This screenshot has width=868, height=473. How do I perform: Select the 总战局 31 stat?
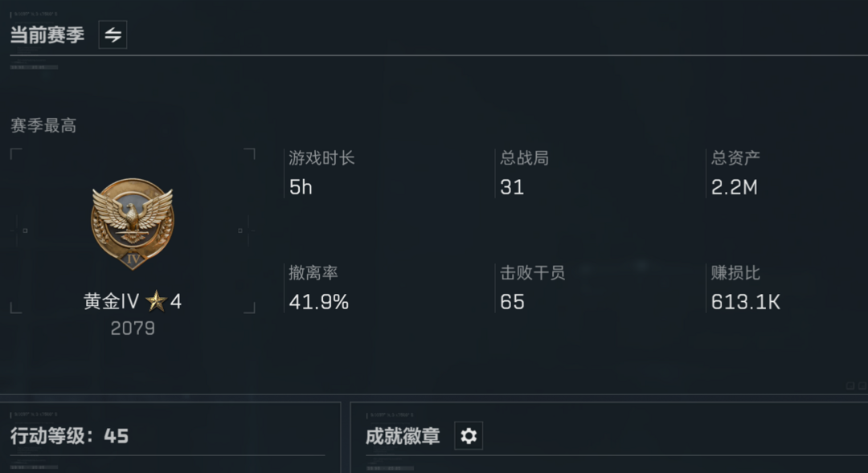(x=525, y=173)
